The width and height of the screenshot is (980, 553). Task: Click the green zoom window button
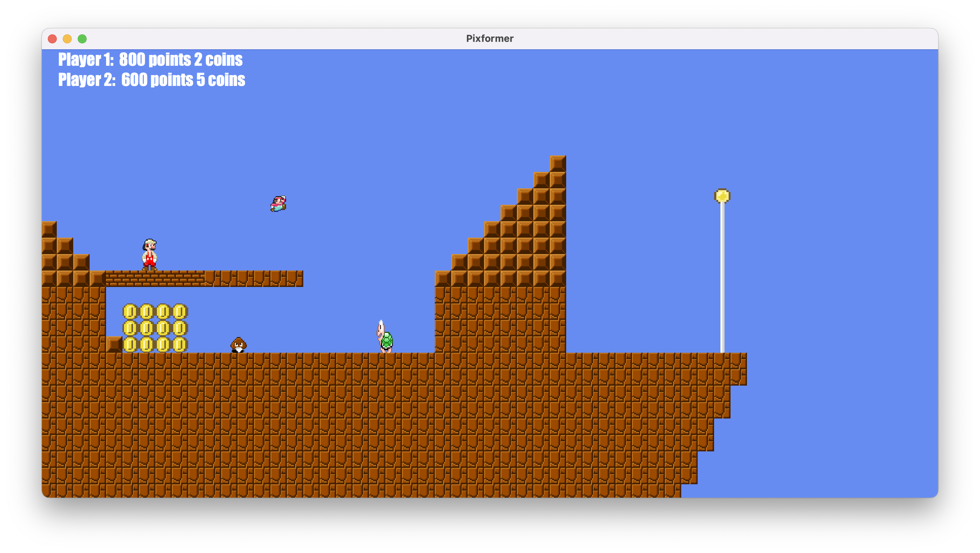tap(82, 39)
